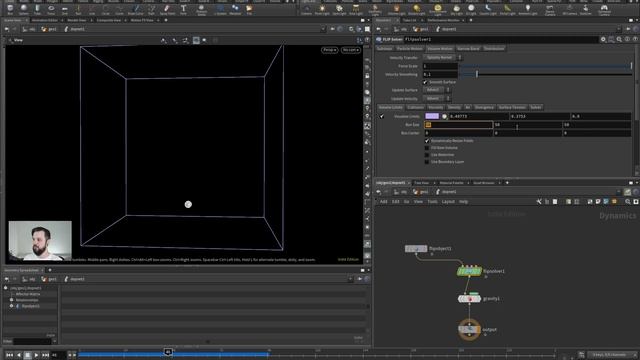This screenshot has height=360, width=640.
Task: Open the Update Velocity dropdown
Action: 436,98
